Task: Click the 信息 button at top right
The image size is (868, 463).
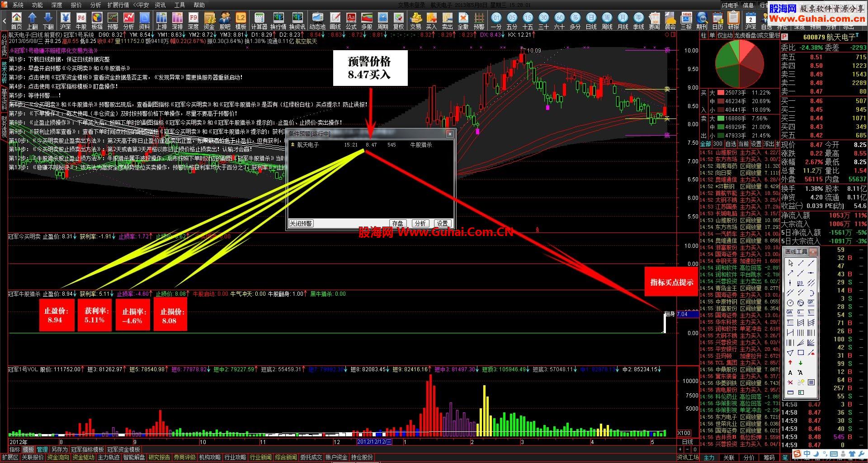Action: [x=749, y=5]
